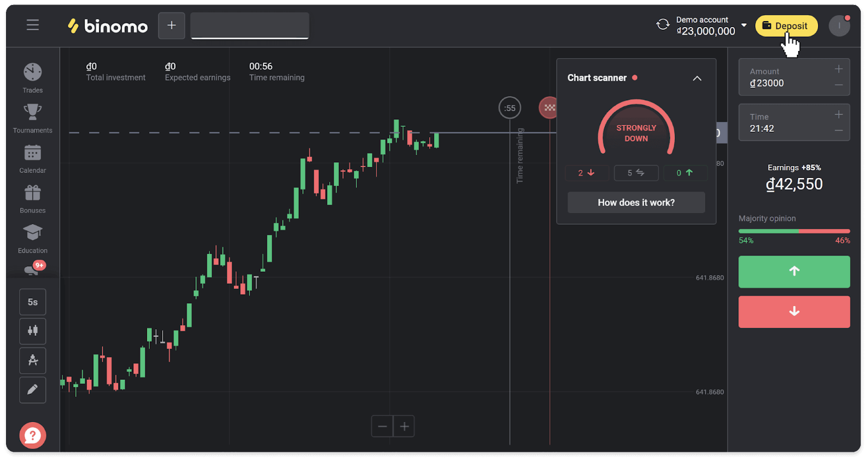
Task: Open the drawing pencil tool
Action: click(33, 390)
